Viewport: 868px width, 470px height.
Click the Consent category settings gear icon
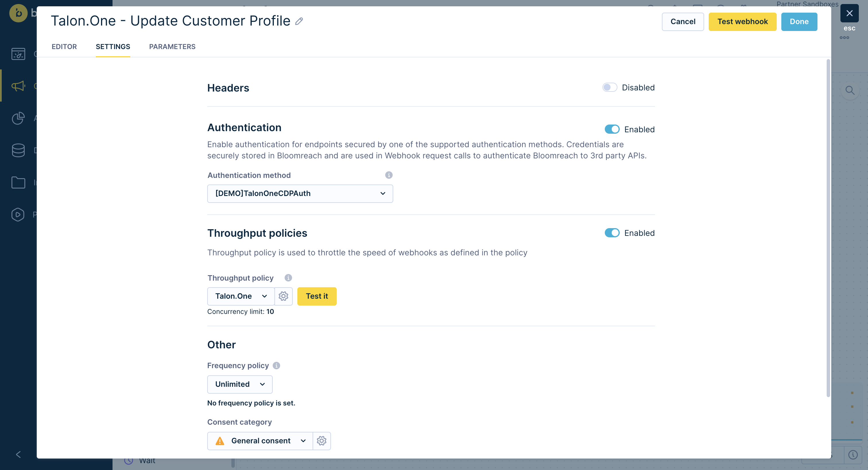[x=321, y=440]
